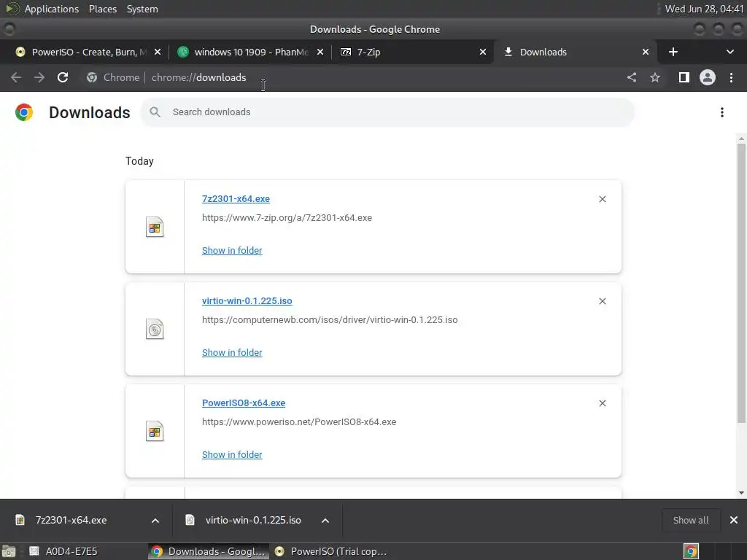Image resolution: width=747 pixels, height=560 pixels.
Task: Click the virtio-win ISO disc icon
Action: (x=155, y=329)
